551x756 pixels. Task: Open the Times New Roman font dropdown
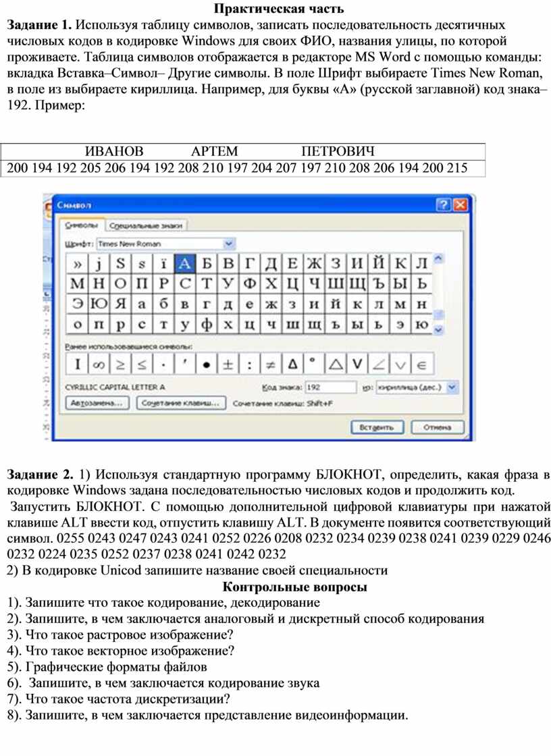tap(229, 244)
